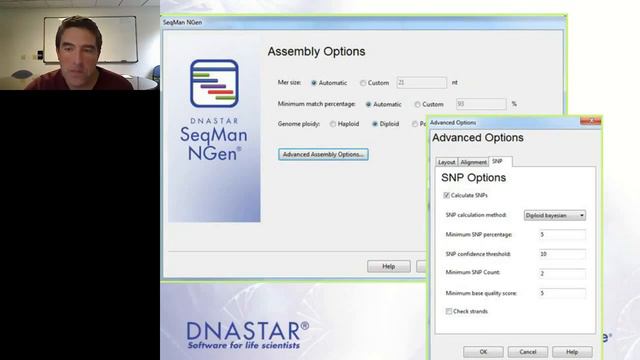Click the 'Genome ploidy:' label
The height and width of the screenshot is (360, 640).
(299, 124)
